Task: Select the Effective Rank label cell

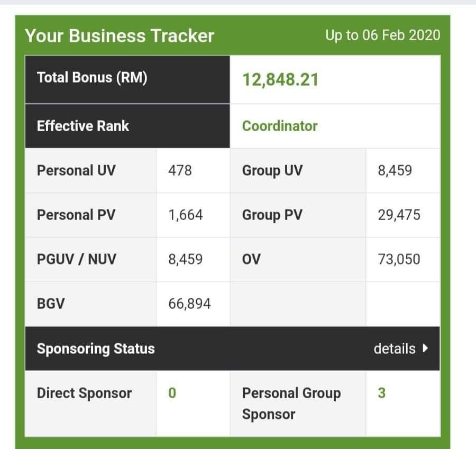Action: click(x=83, y=126)
